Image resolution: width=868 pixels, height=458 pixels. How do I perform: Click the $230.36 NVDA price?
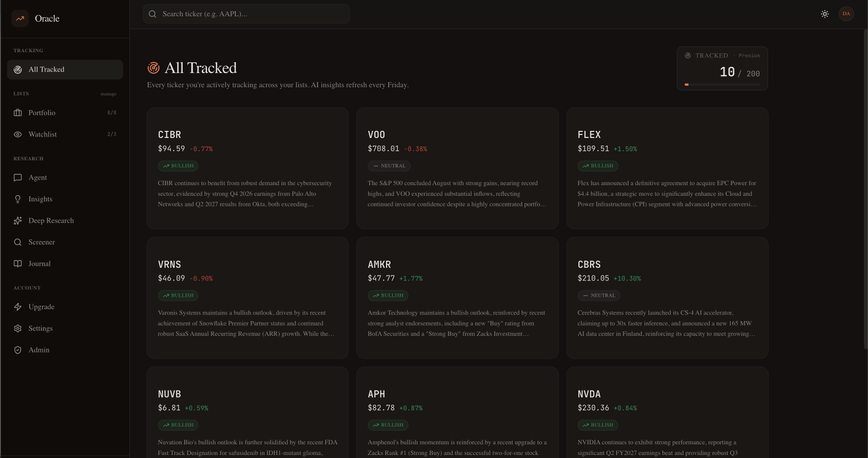tap(593, 408)
